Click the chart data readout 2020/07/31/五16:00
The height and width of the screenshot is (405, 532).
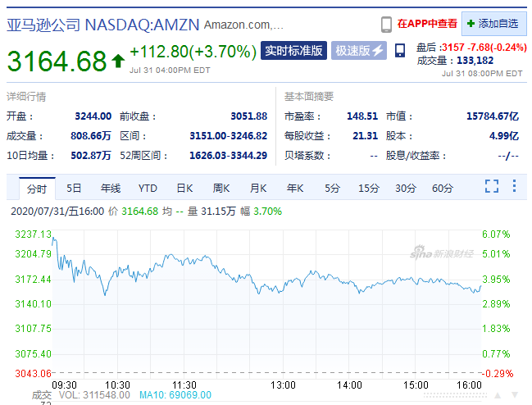click(57, 212)
